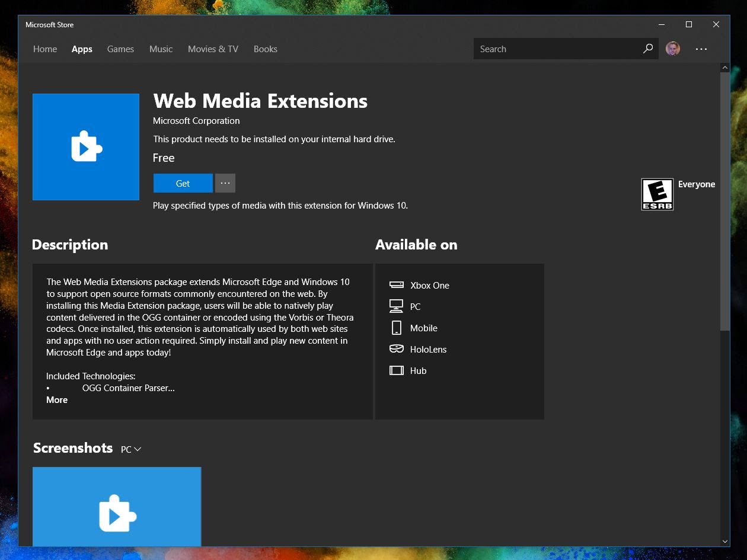This screenshot has height=560, width=747.
Task: Maximize the Microsoft Store window
Action: click(x=689, y=24)
